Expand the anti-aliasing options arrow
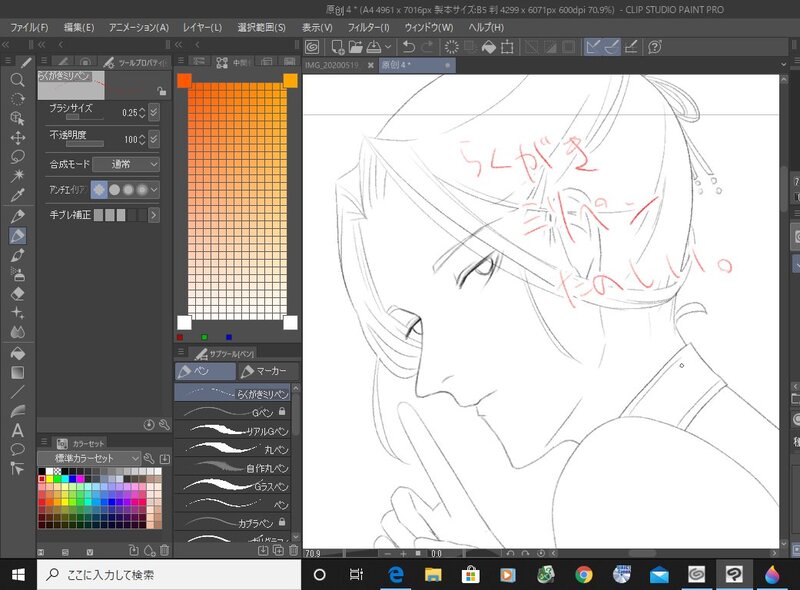 pos(154,190)
